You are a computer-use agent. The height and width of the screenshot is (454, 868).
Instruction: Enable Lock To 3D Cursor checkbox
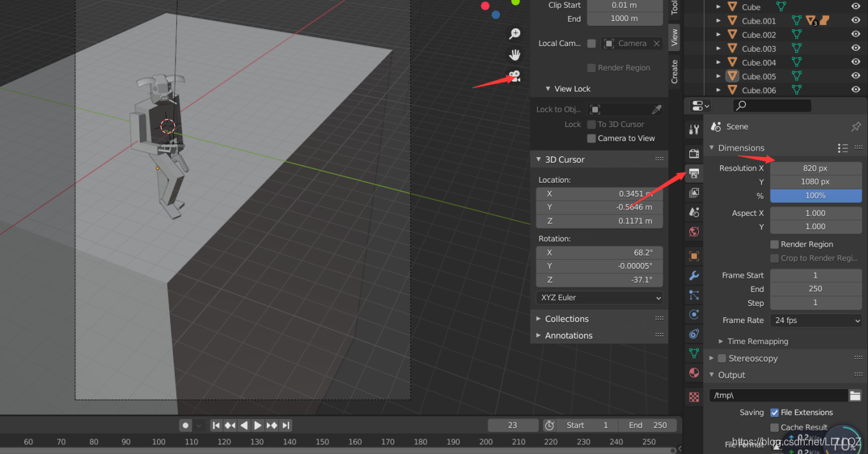tap(592, 125)
